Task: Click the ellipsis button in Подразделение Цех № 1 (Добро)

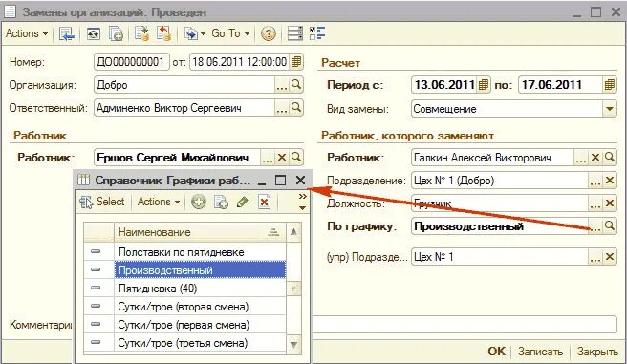Action: pos(595,181)
